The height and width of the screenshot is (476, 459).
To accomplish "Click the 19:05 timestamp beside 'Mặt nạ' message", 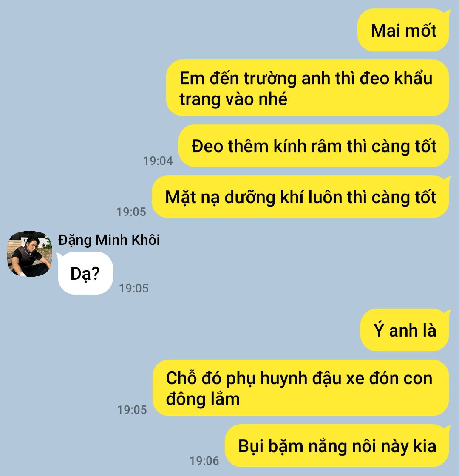I will tap(131, 212).
